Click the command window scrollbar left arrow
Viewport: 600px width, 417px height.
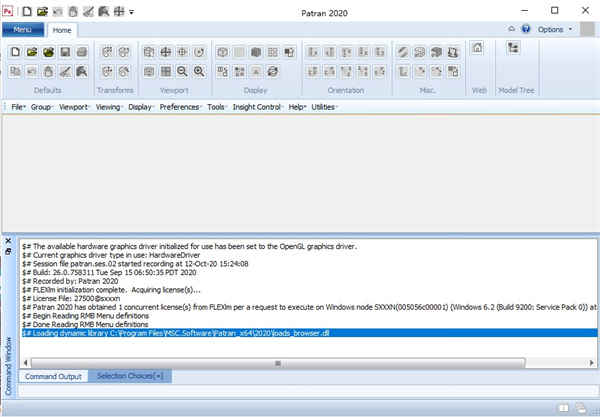[x=25, y=363]
